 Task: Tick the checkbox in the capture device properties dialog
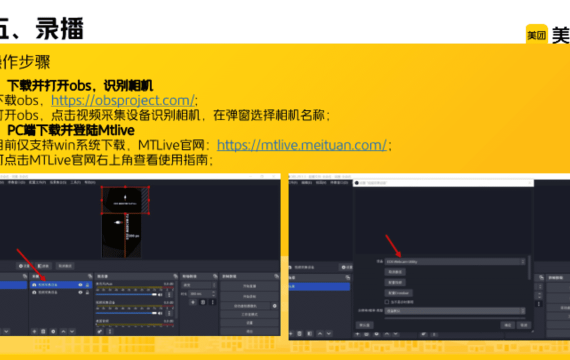387,302
